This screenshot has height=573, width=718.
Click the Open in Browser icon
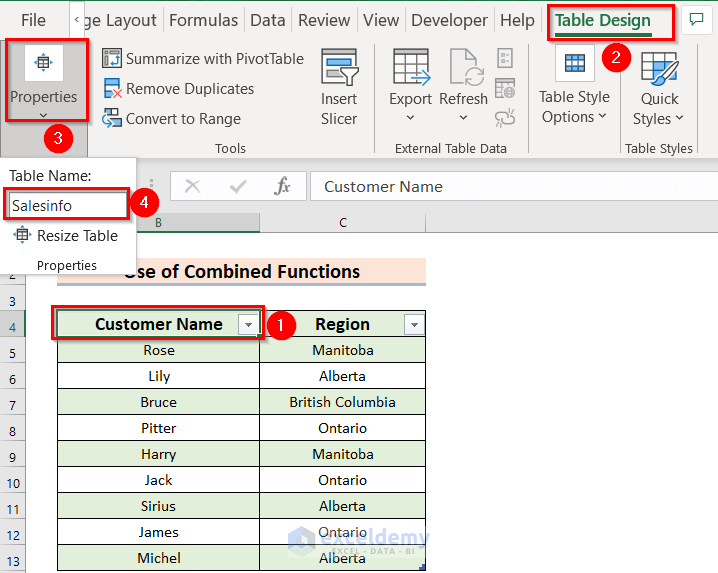(x=505, y=88)
